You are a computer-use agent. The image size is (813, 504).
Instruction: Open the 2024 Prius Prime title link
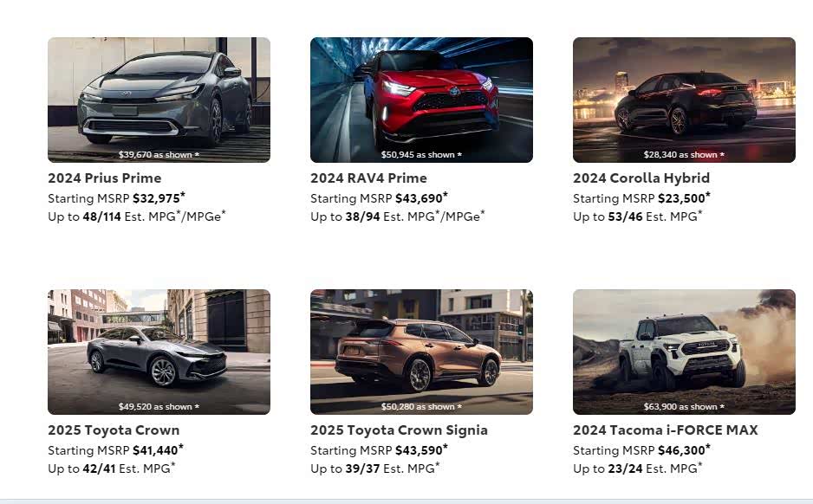tap(104, 178)
